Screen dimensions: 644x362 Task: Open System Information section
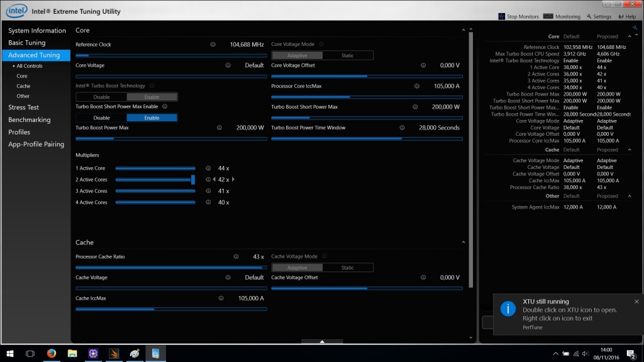(37, 30)
